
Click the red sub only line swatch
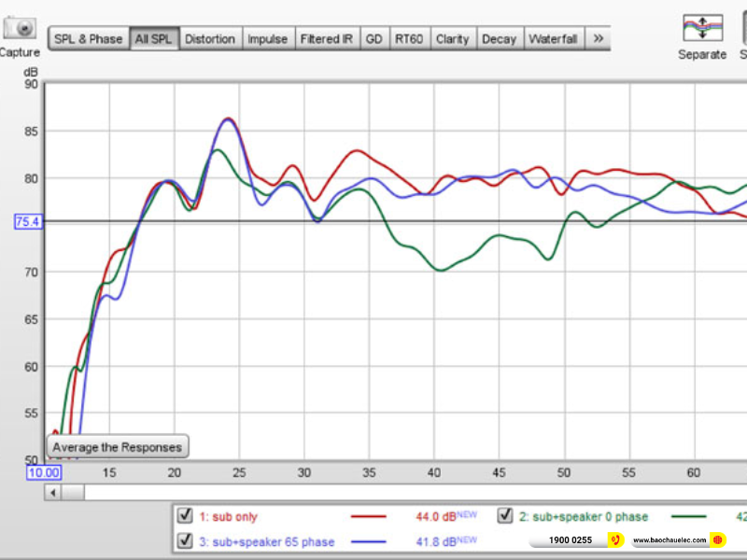click(x=369, y=516)
